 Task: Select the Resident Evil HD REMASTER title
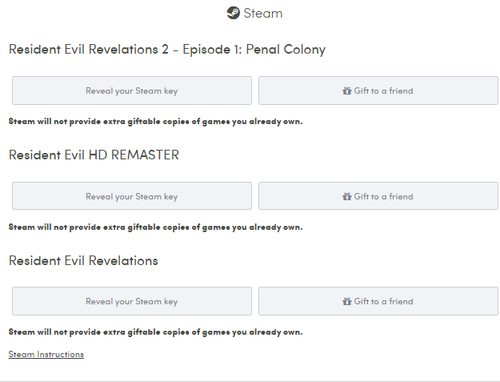(x=94, y=155)
